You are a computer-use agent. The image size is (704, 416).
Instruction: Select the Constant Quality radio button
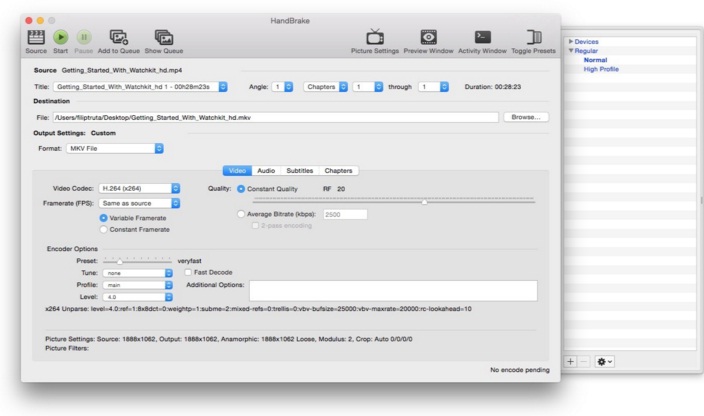point(241,189)
